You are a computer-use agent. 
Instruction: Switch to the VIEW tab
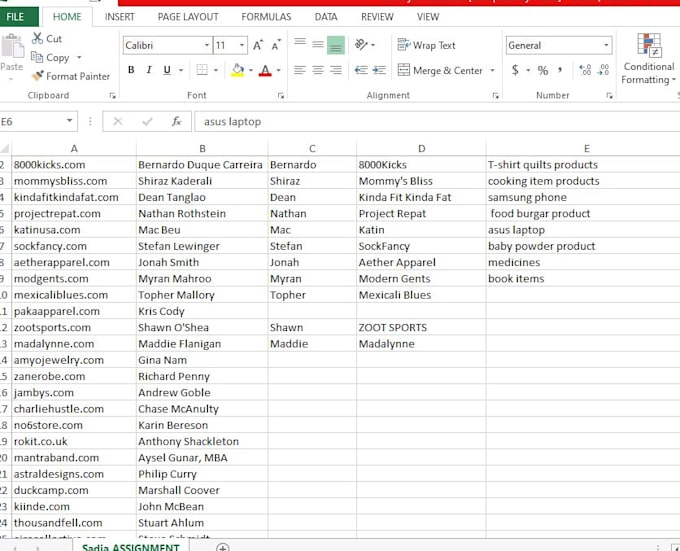click(428, 17)
